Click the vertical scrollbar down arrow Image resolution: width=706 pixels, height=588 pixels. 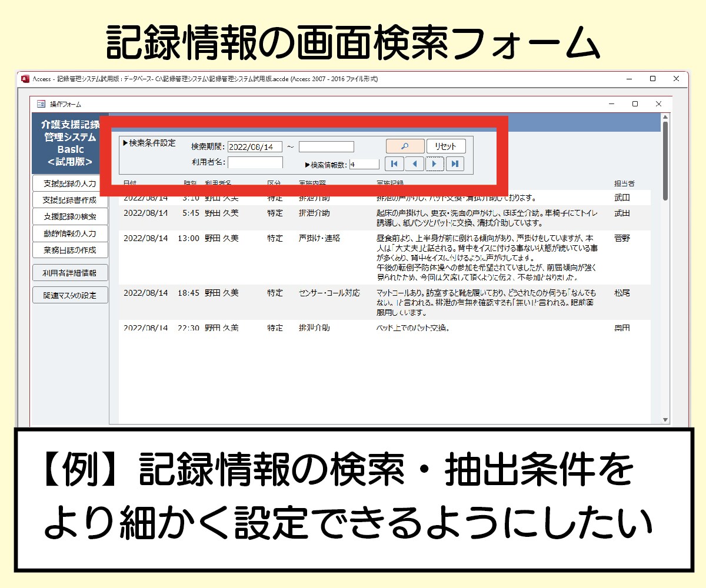[665, 420]
